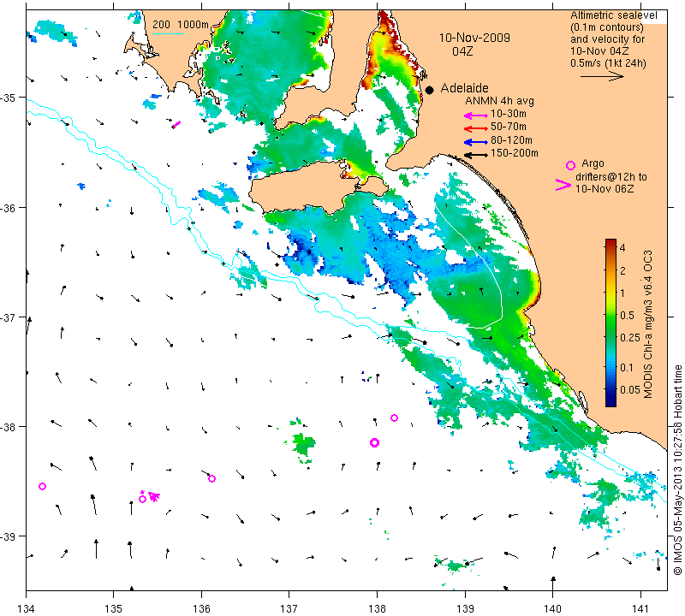
Task: Click the 136 longitude axis label
Action: point(201,608)
